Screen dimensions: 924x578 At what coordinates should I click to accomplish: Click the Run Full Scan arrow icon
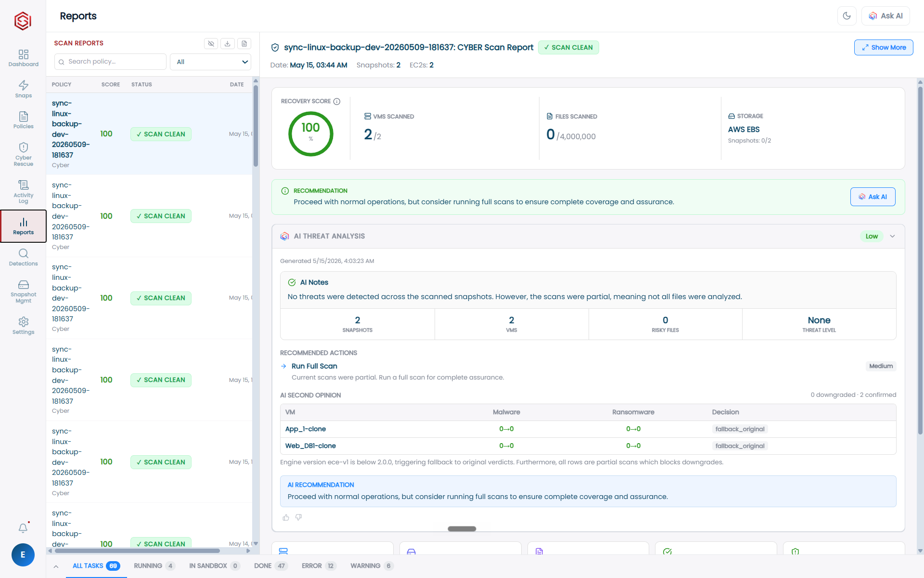[x=284, y=367]
